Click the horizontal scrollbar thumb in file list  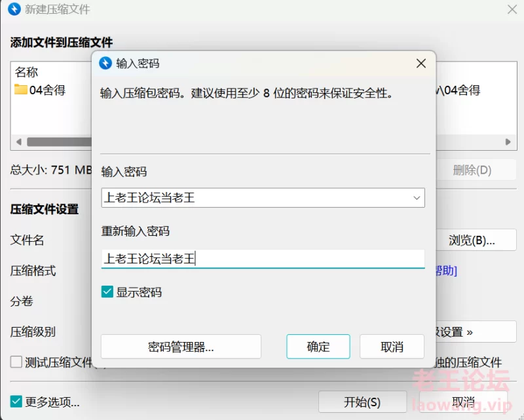[x=60, y=142]
